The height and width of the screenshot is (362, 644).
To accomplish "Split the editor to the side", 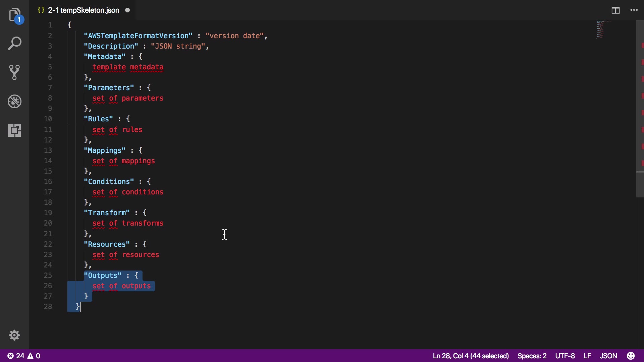I will tap(615, 10).
